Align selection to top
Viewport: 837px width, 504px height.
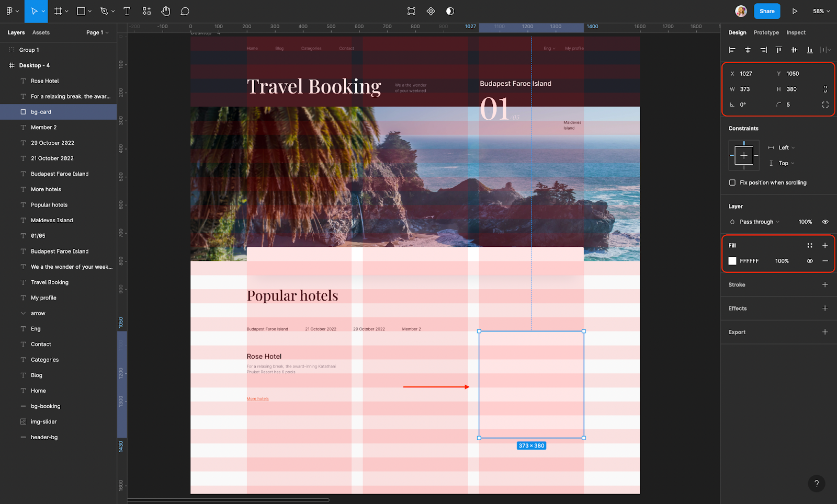779,50
